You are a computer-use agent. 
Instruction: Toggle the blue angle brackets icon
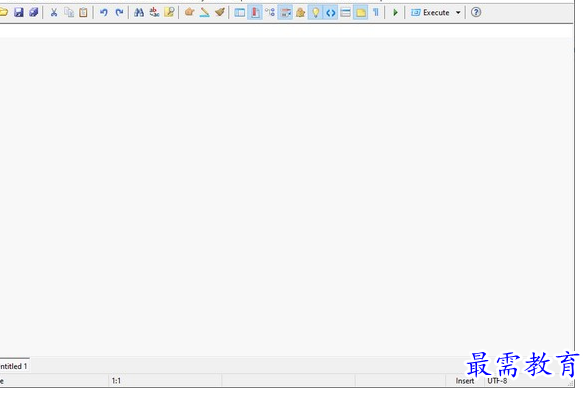(x=330, y=12)
